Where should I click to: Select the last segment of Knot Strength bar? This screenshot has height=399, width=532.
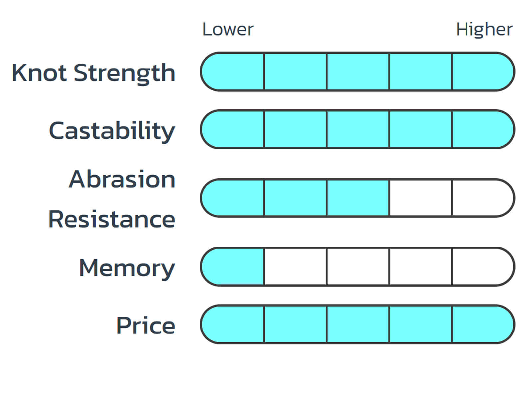pyautogui.click(x=482, y=71)
